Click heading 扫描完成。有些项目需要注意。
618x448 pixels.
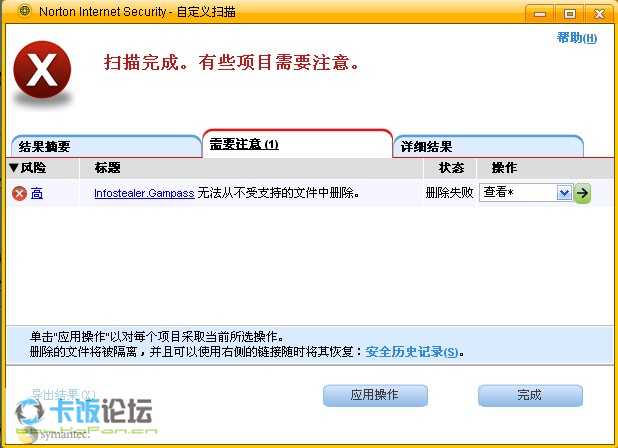point(232,62)
